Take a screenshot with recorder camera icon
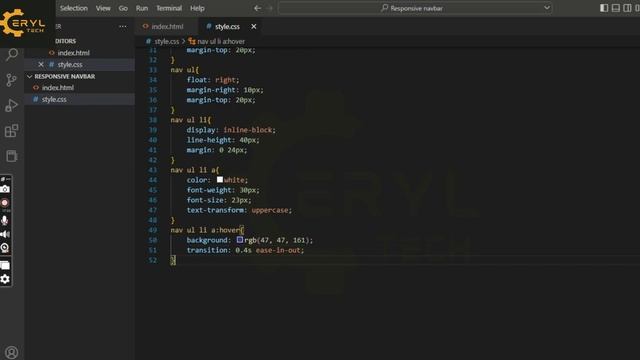The width and height of the screenshot is (640, 360). click(x=5, y=189)
